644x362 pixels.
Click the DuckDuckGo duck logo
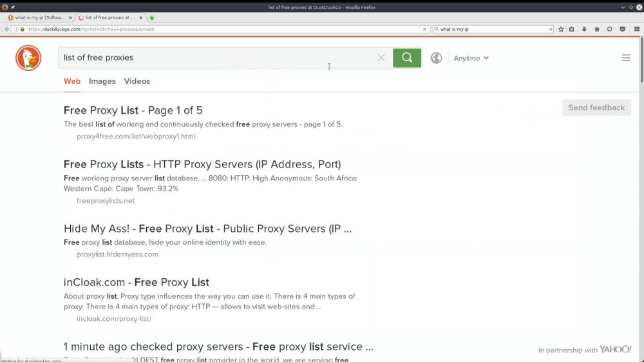[x=28, y=58]
